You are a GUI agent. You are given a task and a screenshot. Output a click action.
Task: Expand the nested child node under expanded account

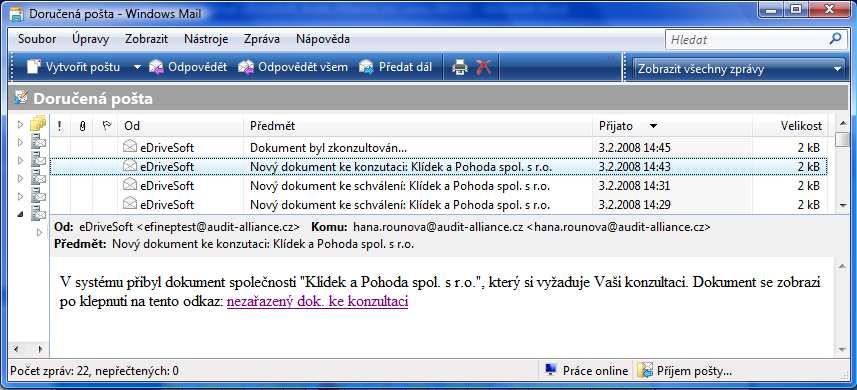pos(39,232)
